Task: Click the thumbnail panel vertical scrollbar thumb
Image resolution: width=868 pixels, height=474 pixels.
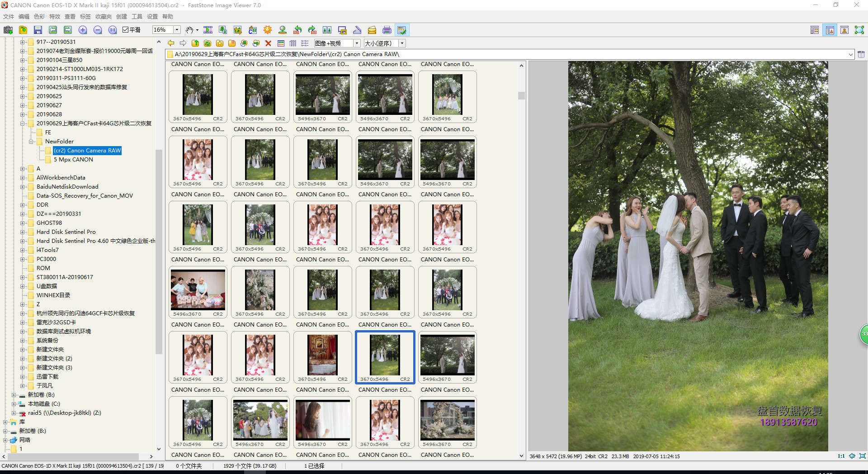Action: [x=521, y=95]
